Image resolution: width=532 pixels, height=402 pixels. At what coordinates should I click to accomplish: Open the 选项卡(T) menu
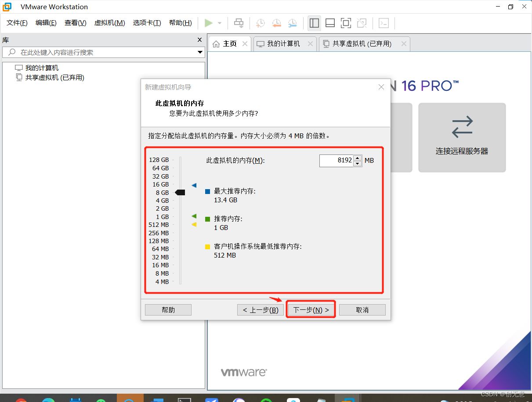[147, 23]
